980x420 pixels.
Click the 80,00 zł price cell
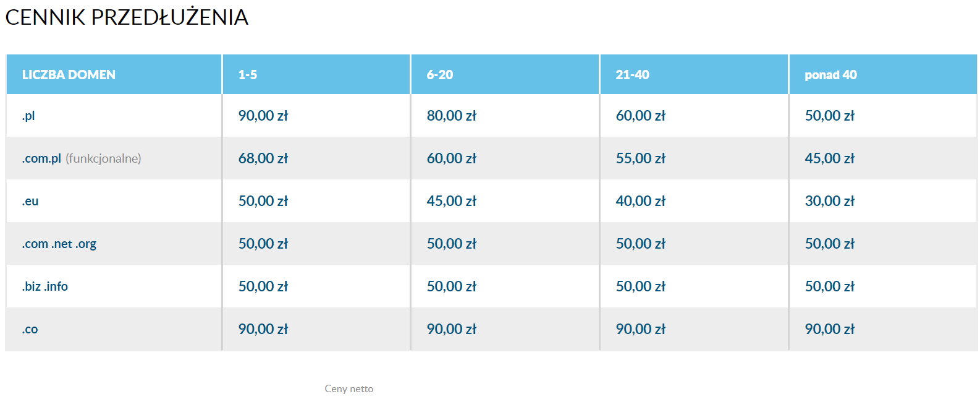(x=452, y=116)
